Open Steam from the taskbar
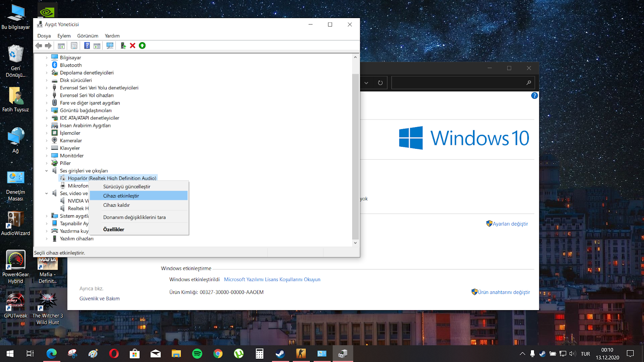 pyautogui.click(x=280, y=354)
